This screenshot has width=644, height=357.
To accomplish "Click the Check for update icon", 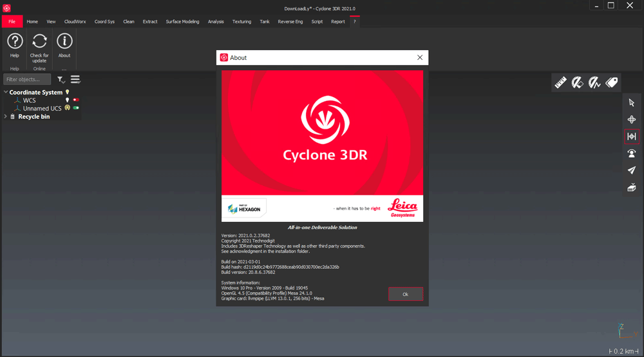I will (39, 41).
